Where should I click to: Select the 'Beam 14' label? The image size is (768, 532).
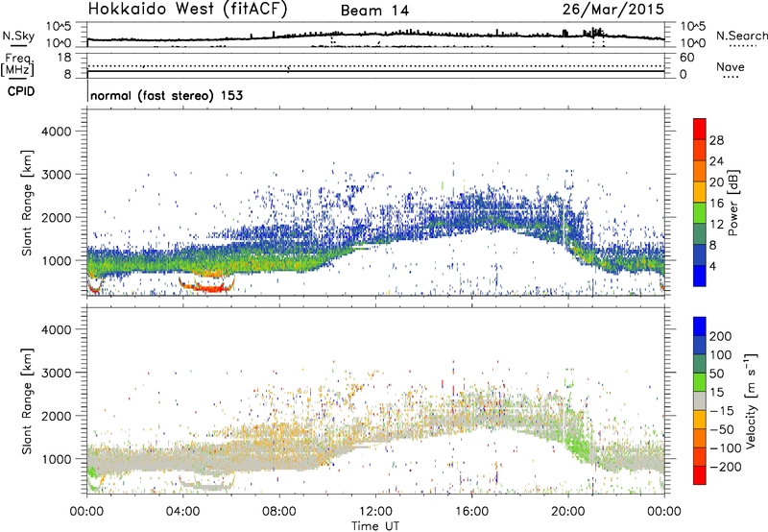[374, 11]
